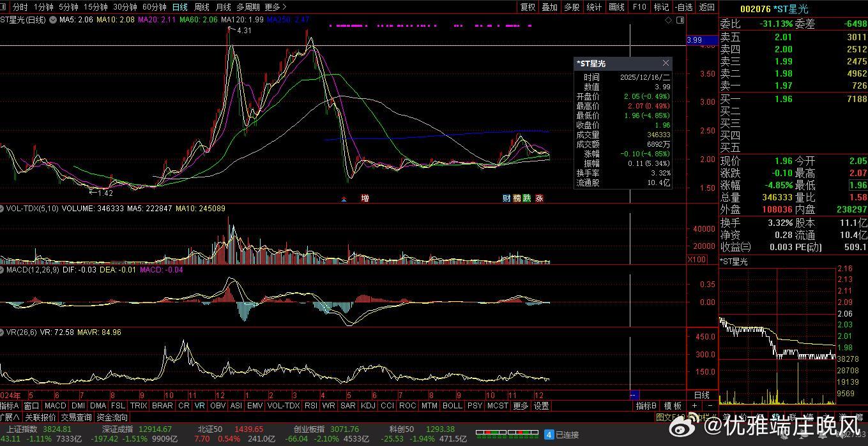The image size is (868, 446).
Task: Toggle the side panel icon beside the diamond
Action: 680,20
